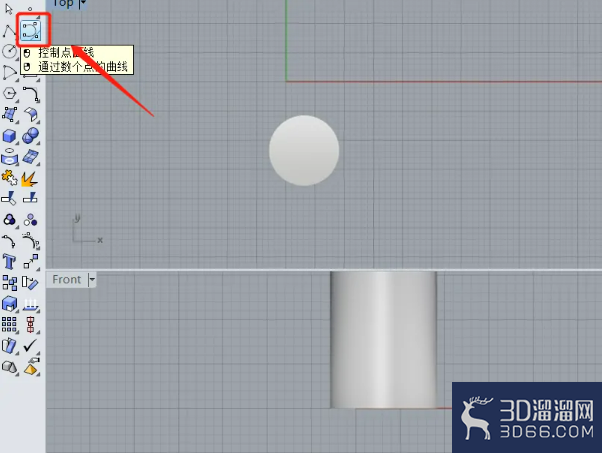Select the Trim tool
Image resolution: width=602 pixels, height=453 pixels.
(9, 198)
